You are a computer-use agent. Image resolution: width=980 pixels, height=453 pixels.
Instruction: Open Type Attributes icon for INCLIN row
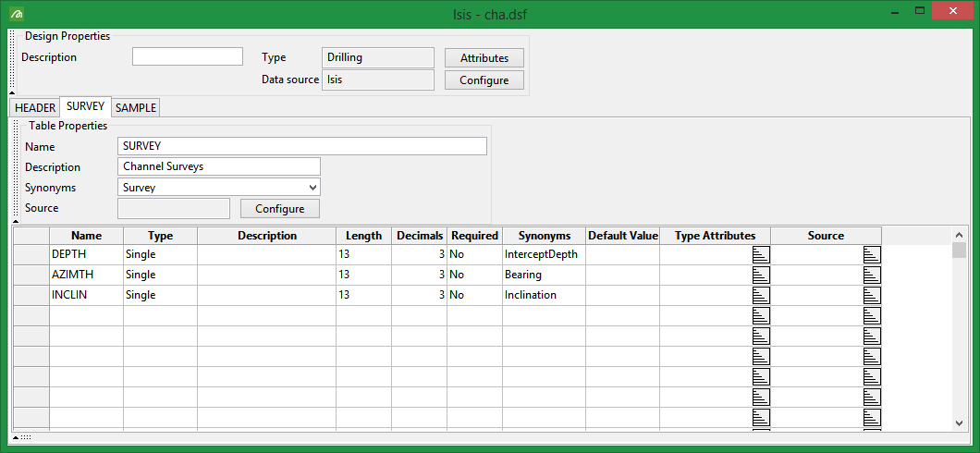pos(761,295)
